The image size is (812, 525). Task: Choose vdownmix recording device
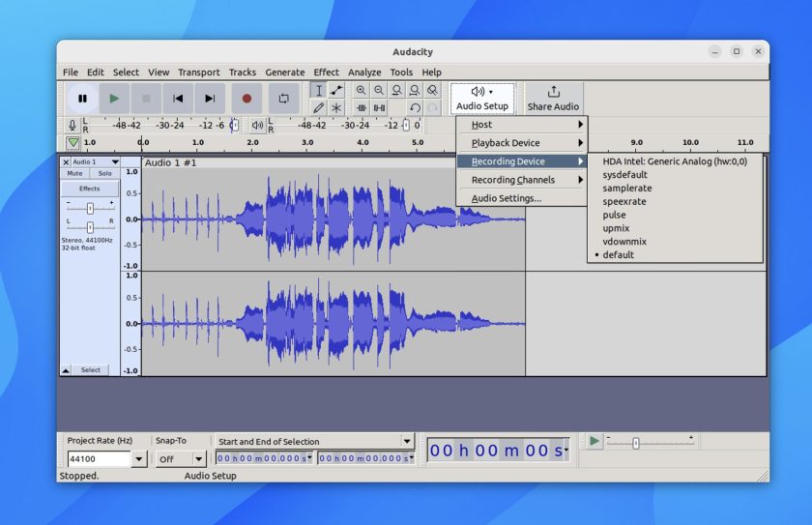tap(675, 242)
